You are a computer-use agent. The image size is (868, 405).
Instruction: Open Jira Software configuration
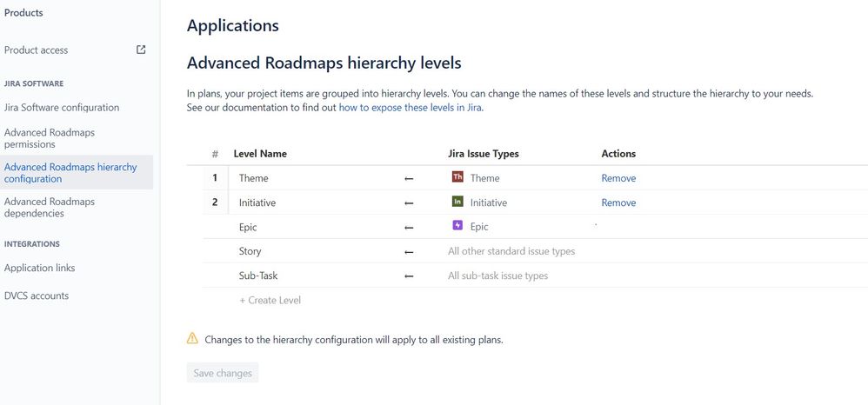62,108
